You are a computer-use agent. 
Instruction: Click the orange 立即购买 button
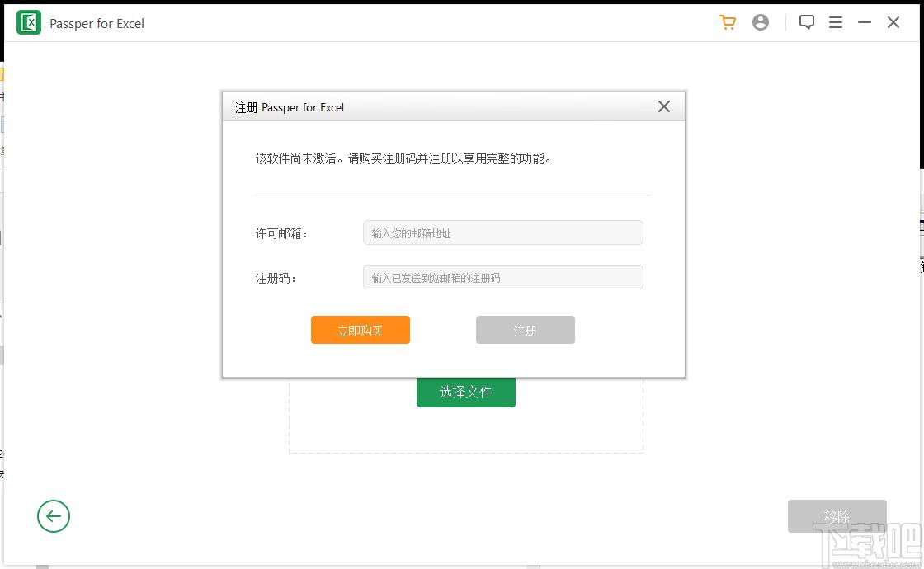click(x=360, y=330)
